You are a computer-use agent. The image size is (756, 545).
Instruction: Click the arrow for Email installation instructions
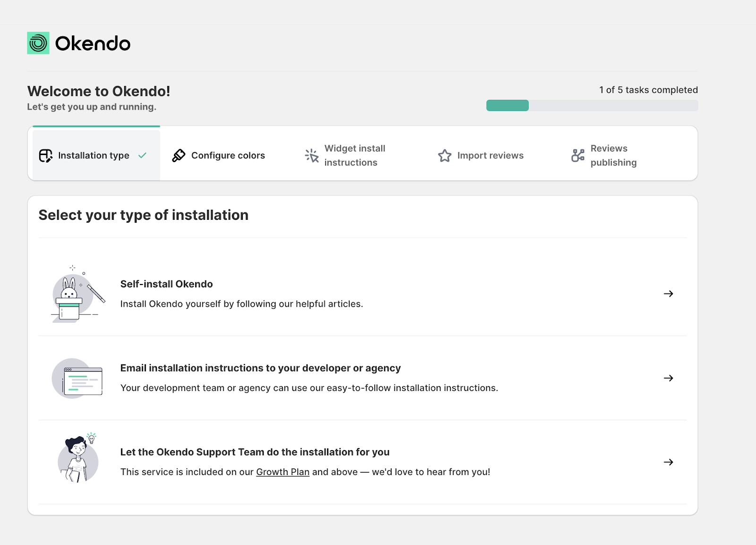pos(668,378)
